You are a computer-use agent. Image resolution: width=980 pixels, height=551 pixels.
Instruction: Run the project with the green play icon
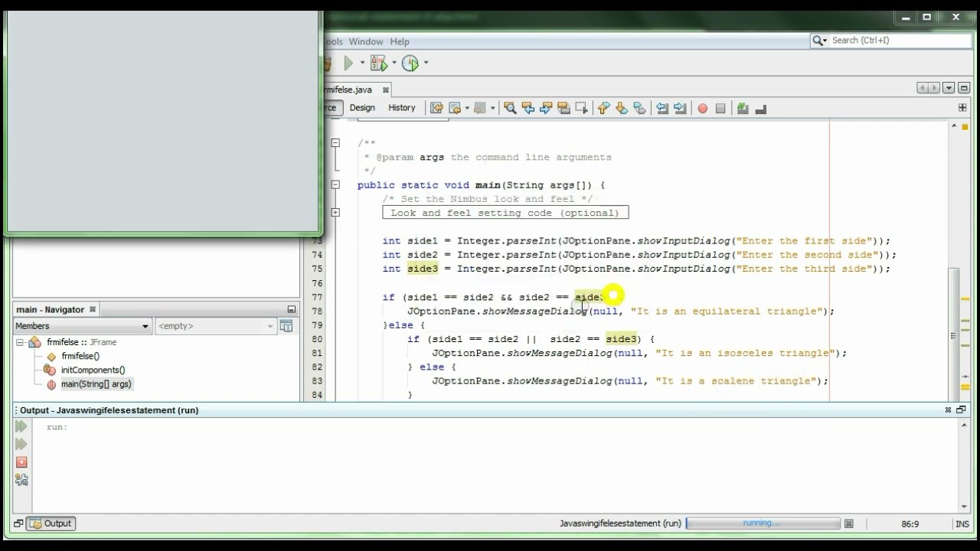(x=348, y=64)
